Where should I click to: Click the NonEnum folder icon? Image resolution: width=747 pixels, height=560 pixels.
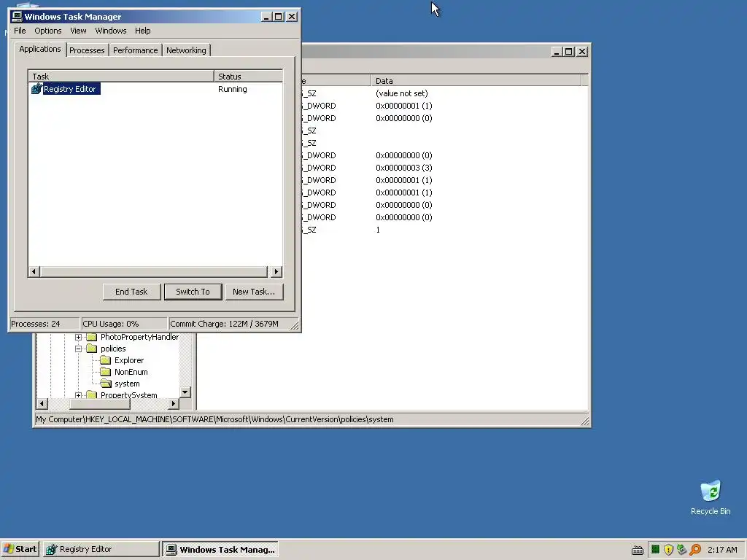pyautogui.click(x=105, y=372)
